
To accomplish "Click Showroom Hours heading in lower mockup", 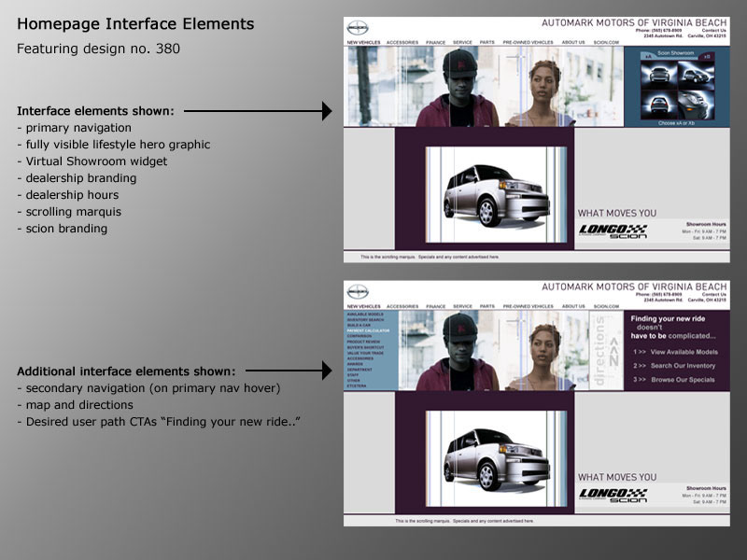I will point(706,488).
